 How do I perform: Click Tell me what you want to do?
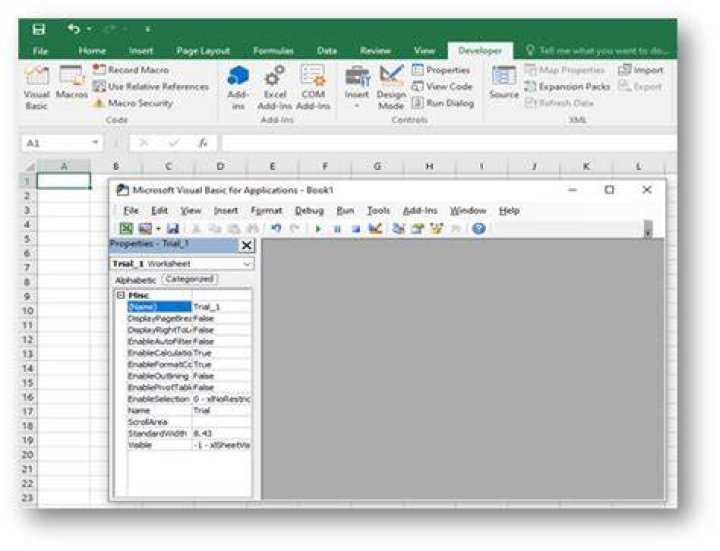tap(597, 51)
